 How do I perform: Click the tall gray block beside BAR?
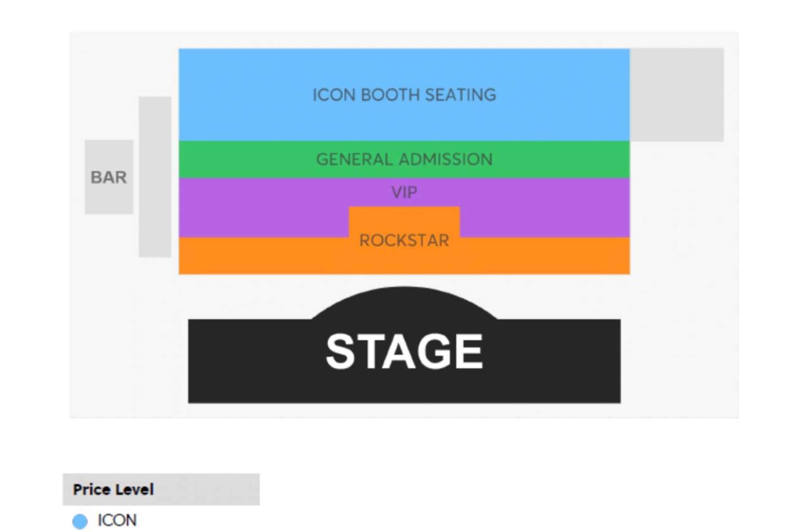coord(155,177)
